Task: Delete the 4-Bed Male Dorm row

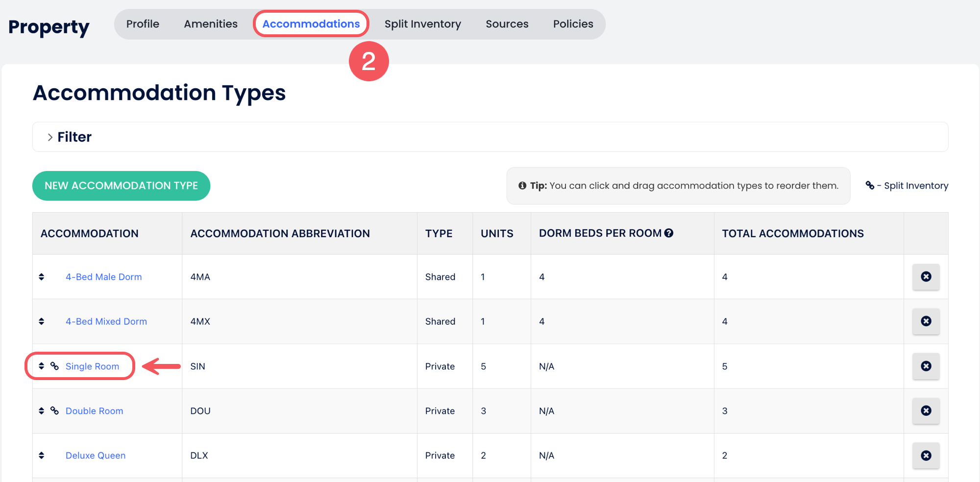Action: [x=926, y=277]
